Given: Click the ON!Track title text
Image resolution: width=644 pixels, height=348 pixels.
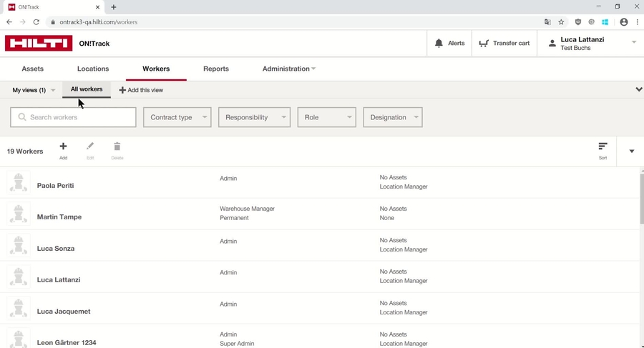Looking at the screenshot, I should (x=94, y=44).
